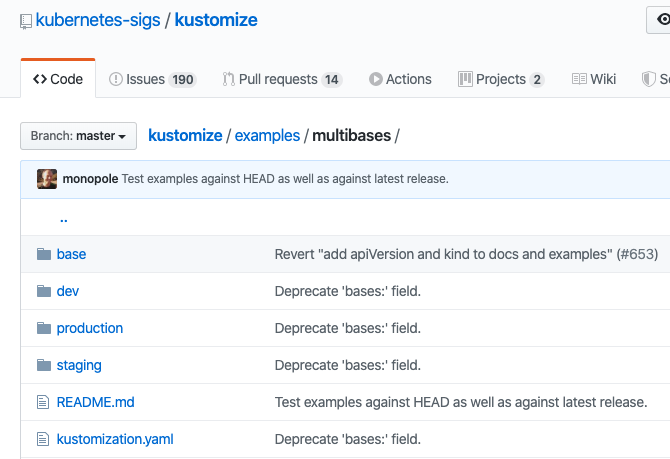This screenshot has width=670, height=459.
Task: Click the folder icon for staging
Action: pyautogui.click(x=44, y=365)
